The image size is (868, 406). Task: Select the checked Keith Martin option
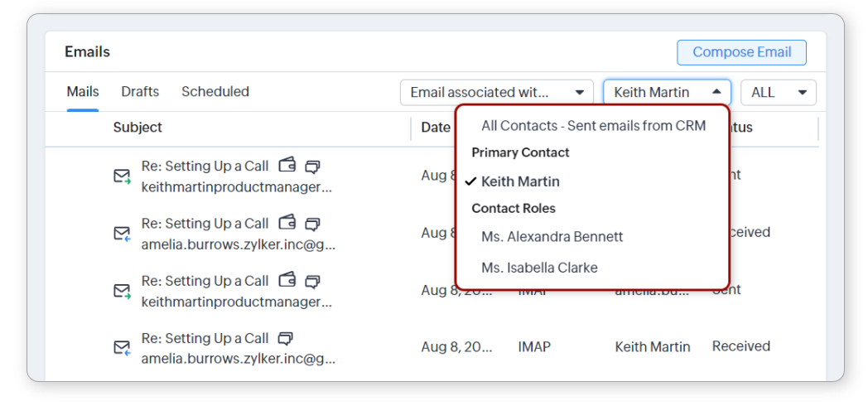tap(520, 181)
